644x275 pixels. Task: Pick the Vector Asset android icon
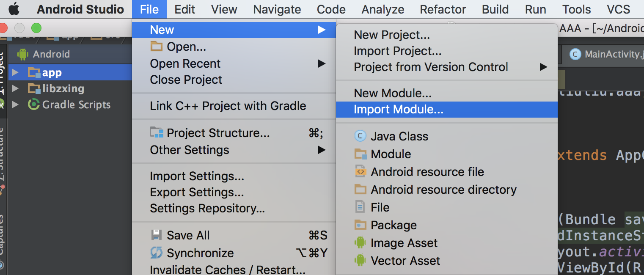pos(360,261)
